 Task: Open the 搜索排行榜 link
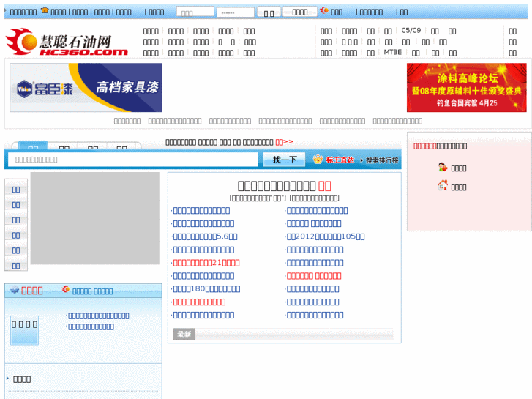click(x=382, y=160)
